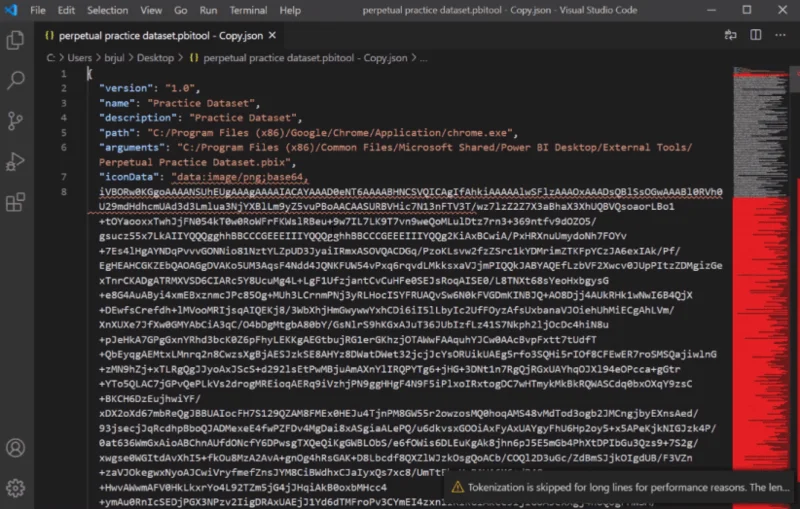Click the "1.0" version value
The height and width of the screenshot is (509, 800).
click(180, 88)
